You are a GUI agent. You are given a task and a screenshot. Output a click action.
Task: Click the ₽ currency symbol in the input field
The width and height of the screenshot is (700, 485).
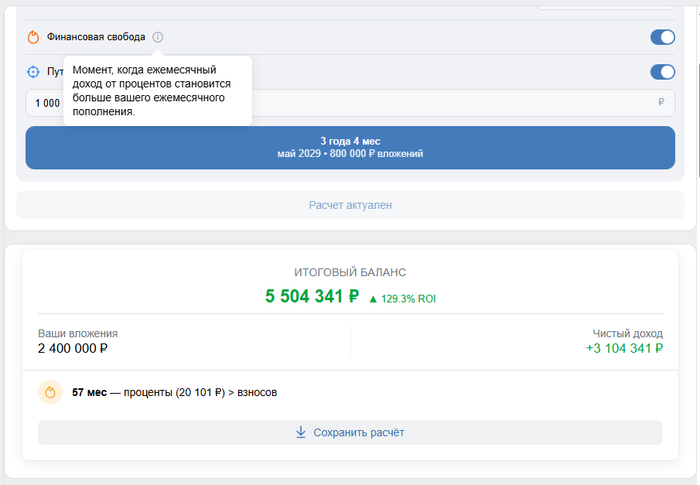point(661,103)
